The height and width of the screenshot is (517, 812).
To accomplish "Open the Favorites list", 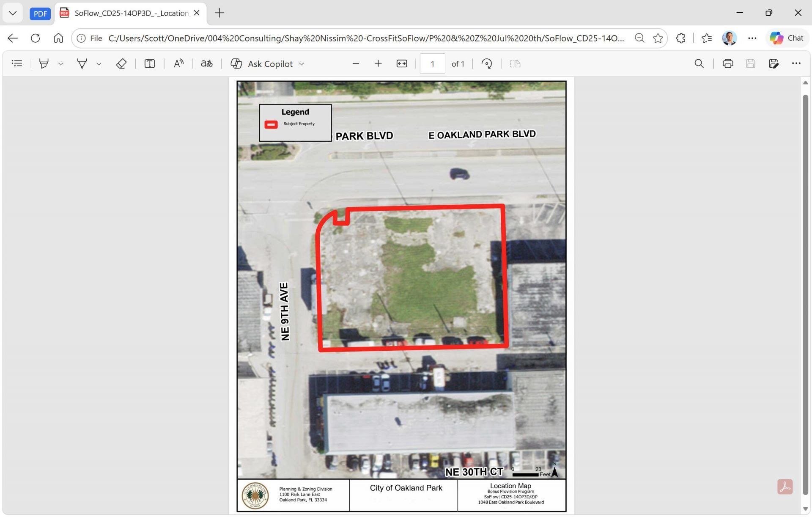I will pyautogui.click(x=707, y=38).
